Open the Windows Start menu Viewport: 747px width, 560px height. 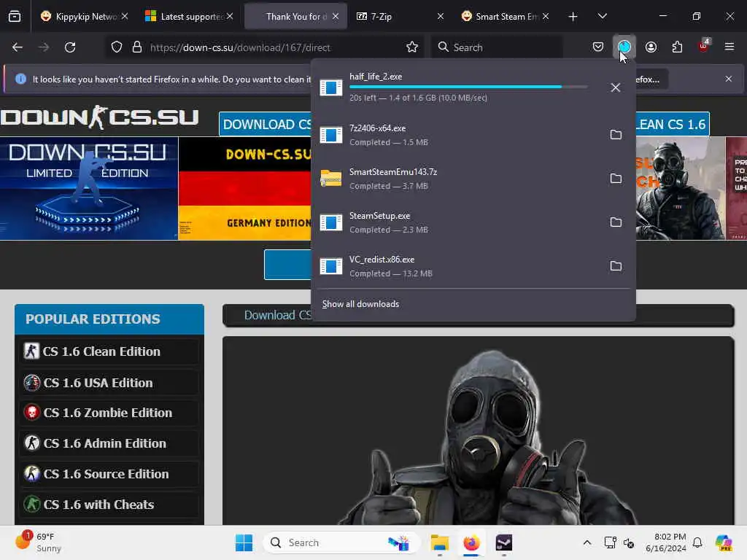coord(244,542)
